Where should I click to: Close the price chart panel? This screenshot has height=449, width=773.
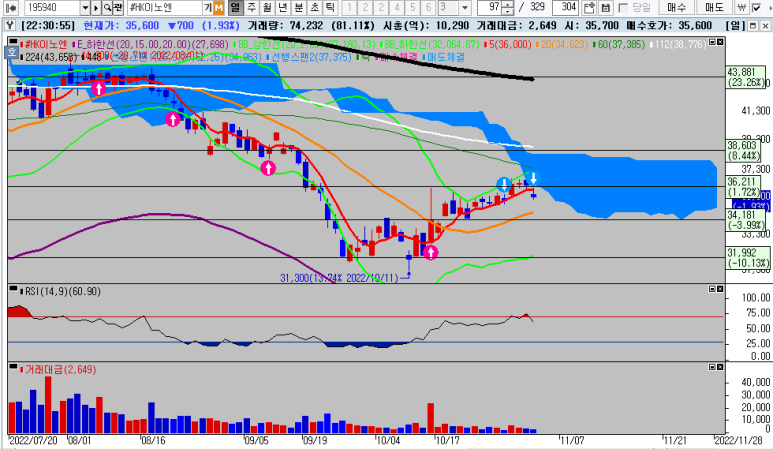pyautogui.click(x=720, y=42)
